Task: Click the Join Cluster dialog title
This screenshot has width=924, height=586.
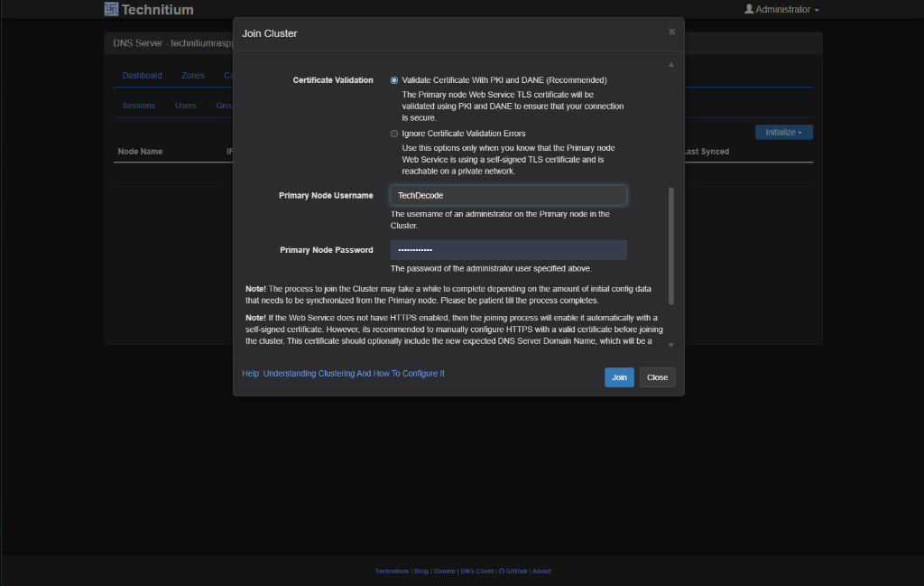Action: [x=269, y=33]
